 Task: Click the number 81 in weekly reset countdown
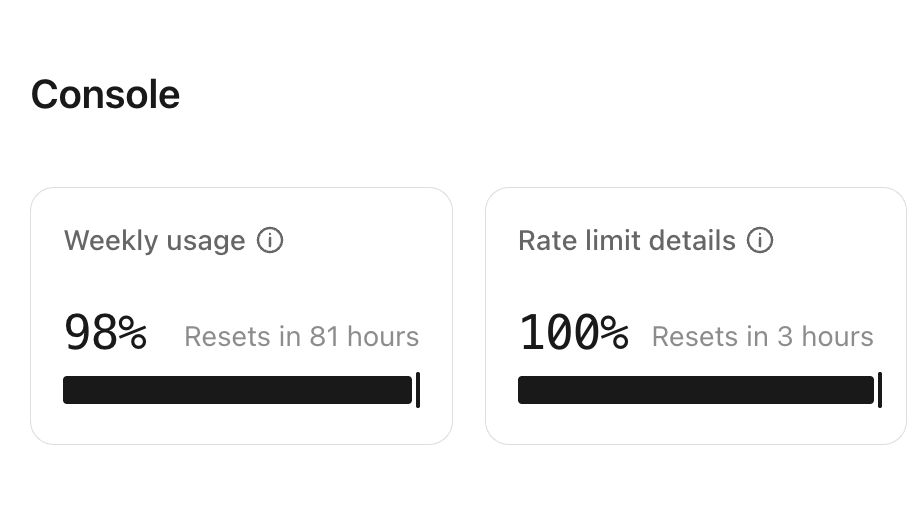click(x=324, y=337)
